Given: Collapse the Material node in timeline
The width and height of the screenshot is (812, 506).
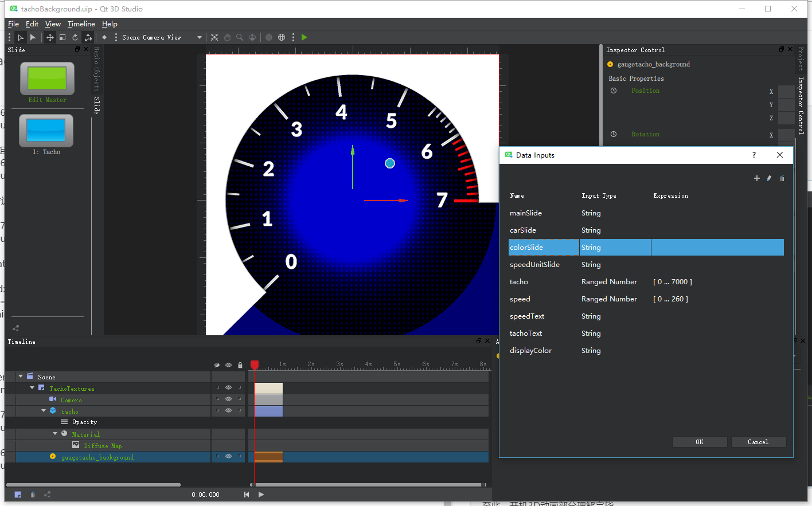Looking at the screenshot, I should 55,434.
